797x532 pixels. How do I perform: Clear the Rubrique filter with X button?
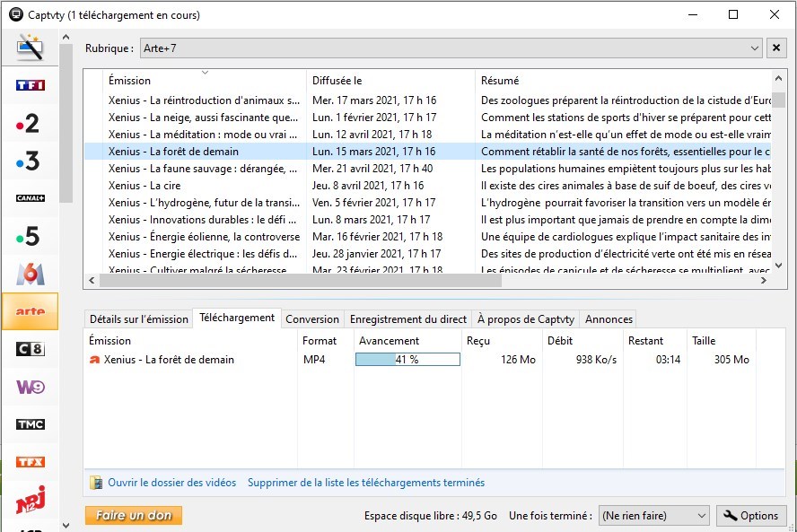click(x=776, y=48)
